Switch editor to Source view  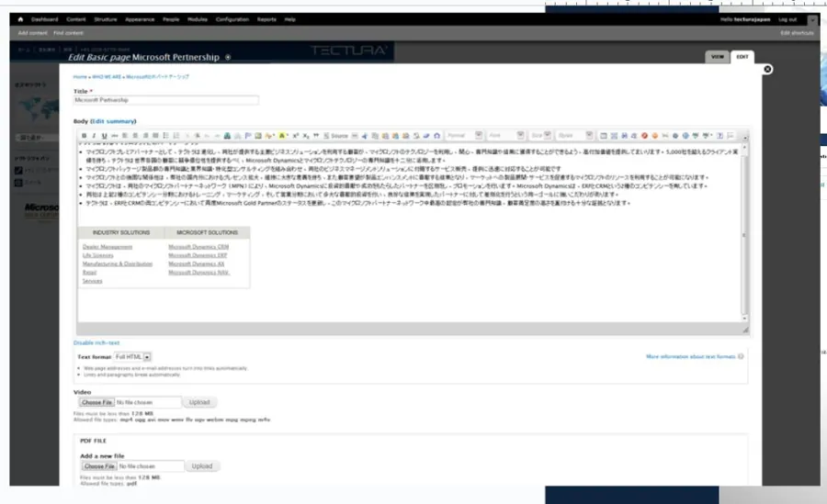(x=336, y=136)
